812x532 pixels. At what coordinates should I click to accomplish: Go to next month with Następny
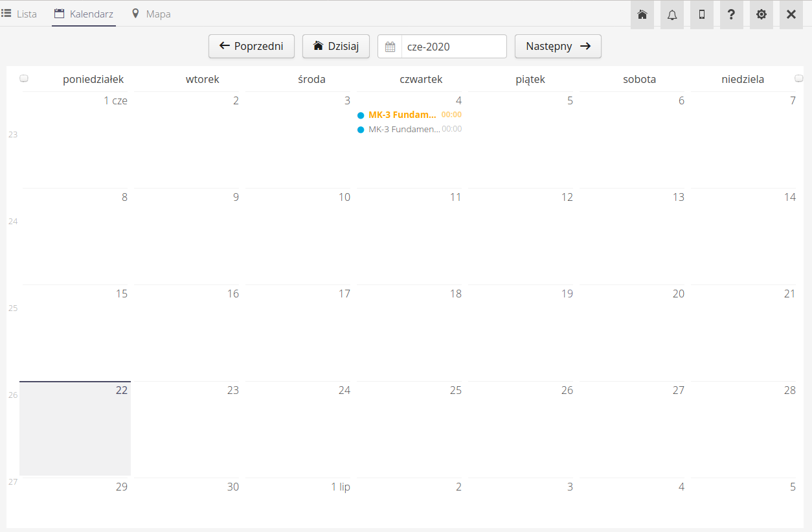tap(558, 46)
